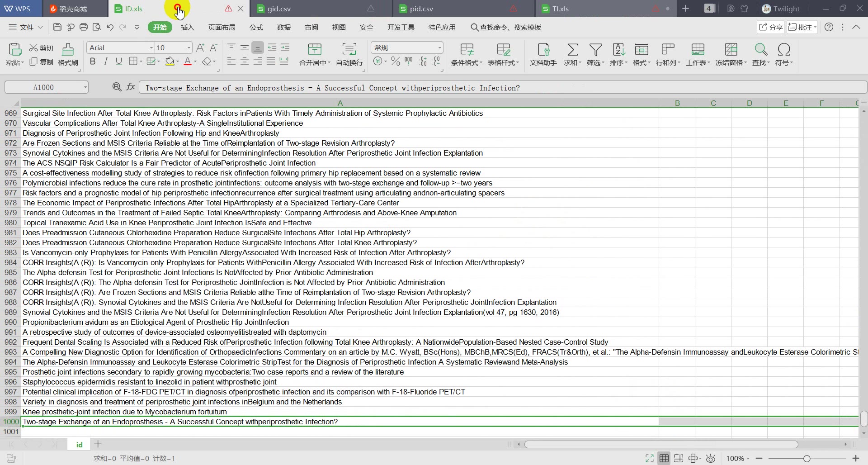This screenshot has width=868, height=465.
Task: Collapse the ribbon with the up chevron
Action: 856,27
